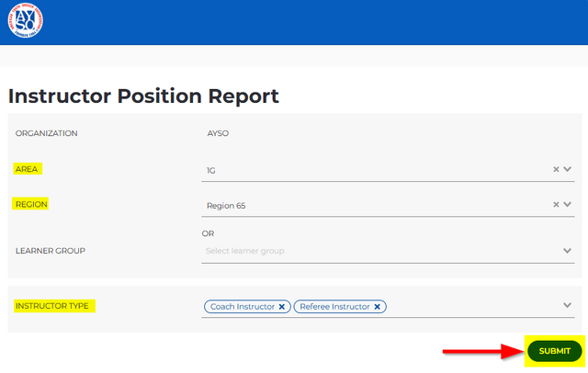The width and height of the screenshot is (588, 373).
Task: Open the Learner Group dropdown arrow
Action: 568,250
